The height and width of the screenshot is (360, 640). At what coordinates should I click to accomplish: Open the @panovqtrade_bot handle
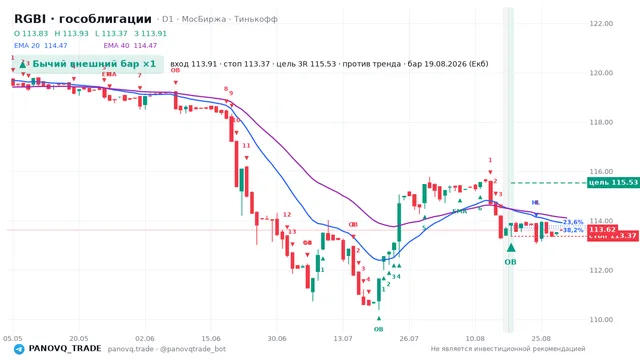[x=193, y=349]
